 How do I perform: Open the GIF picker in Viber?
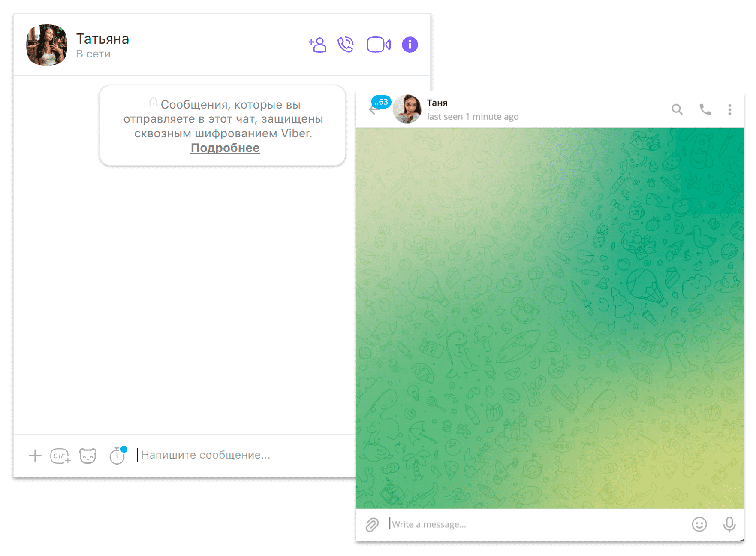pyautogui.click(x=60, y=456)
